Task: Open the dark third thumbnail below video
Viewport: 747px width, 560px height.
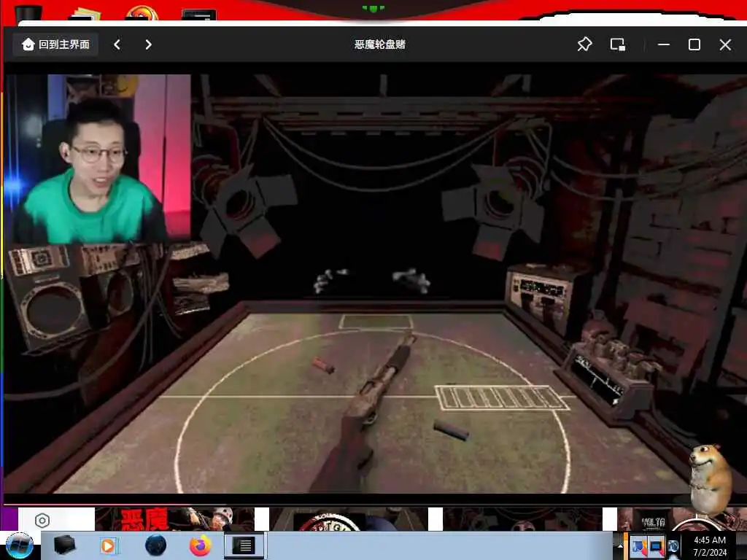Action: pyautogui.click(x=522, y=519)
